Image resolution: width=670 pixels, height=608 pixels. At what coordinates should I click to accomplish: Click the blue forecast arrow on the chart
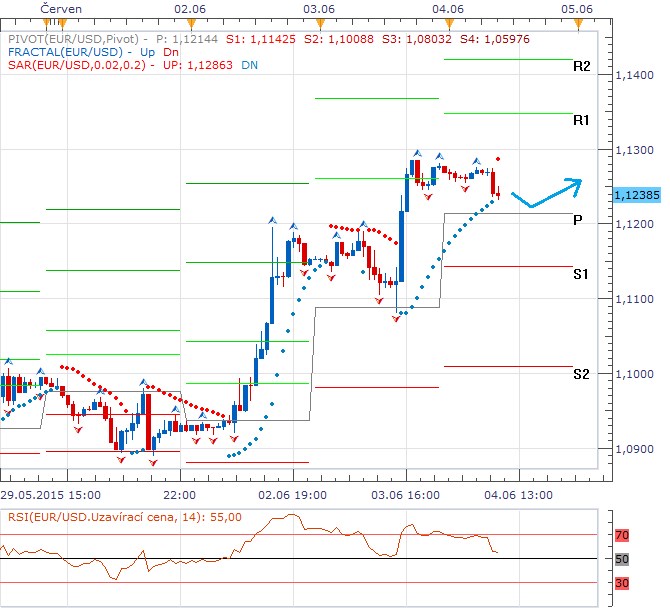545,193
